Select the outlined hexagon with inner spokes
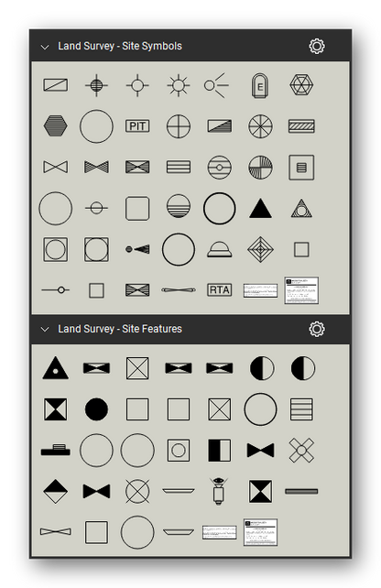The image size is (381, 588). tap(301, 84)
